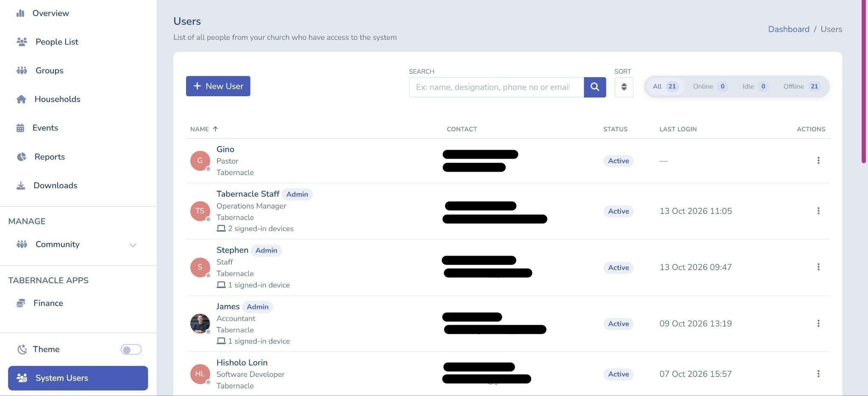Click the search magnifier button
868x396 pixels.
pos(595,87)
